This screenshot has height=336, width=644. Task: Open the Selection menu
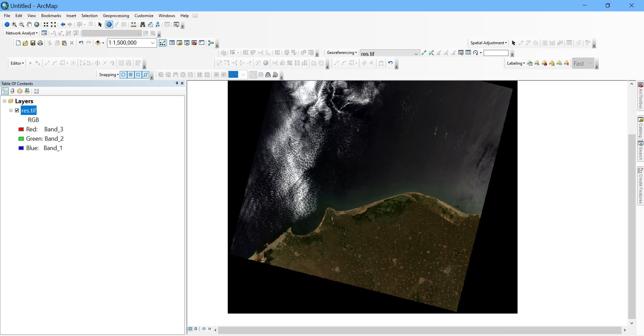(x=89, y=16)
